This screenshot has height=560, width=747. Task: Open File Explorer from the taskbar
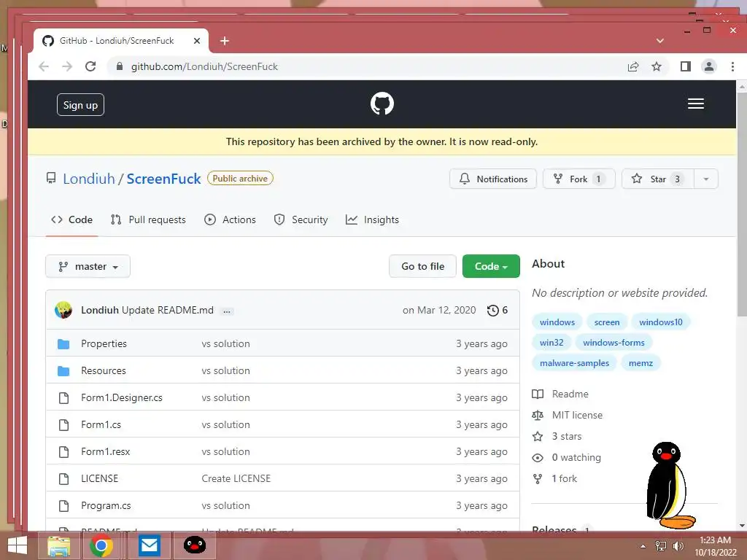(59, 545)
